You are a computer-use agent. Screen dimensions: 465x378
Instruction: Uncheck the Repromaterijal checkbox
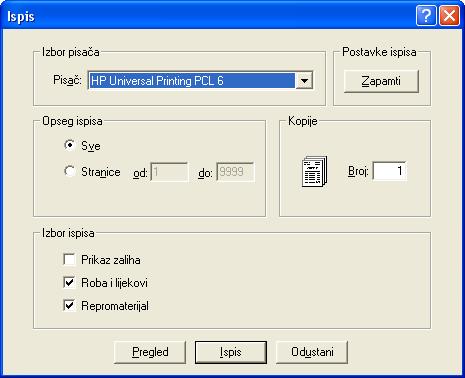tap(69, 305)
